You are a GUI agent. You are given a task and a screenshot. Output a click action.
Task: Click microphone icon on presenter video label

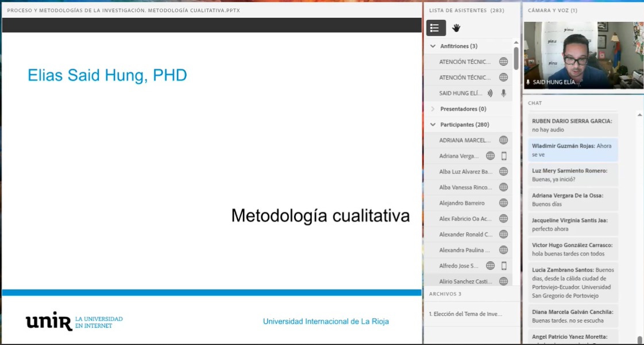528,83
